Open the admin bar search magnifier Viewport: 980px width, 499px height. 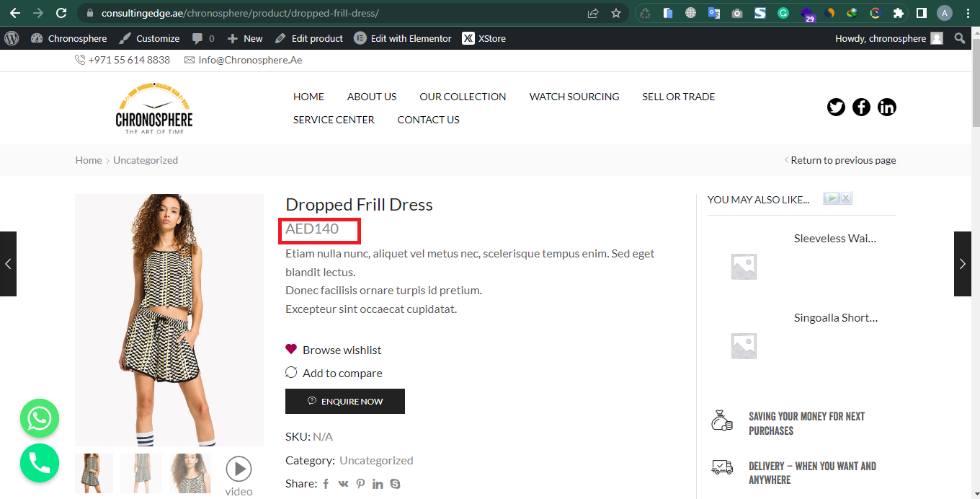pos(960,38)
